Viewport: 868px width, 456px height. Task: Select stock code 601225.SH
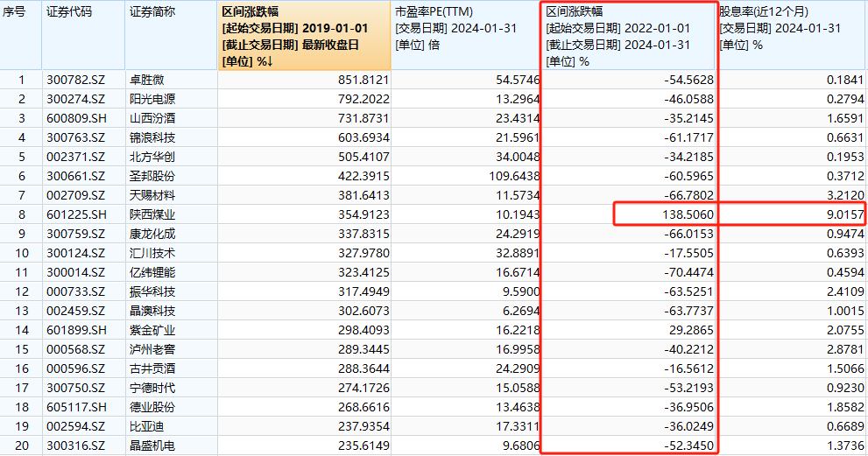coord(76,214)
